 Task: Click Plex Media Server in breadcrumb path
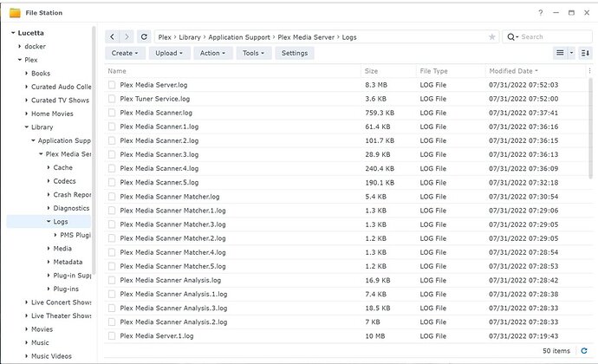click(306, 37)
